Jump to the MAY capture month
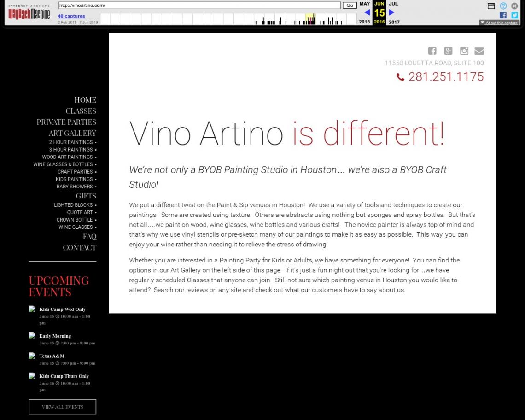Image resolution: width=525 pixels, height=420 pixels. [x=365, y=4]
